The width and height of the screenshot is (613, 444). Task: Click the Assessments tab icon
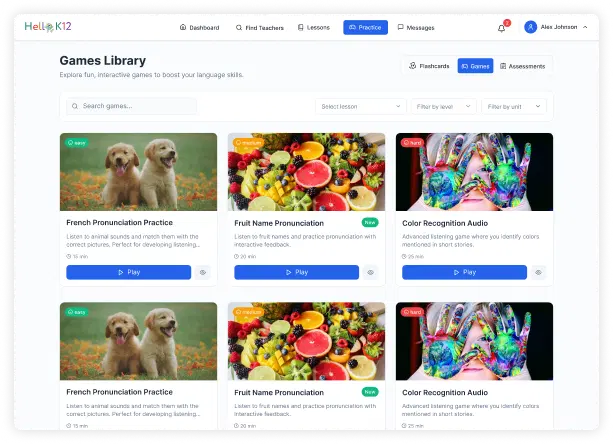(503, 66)
